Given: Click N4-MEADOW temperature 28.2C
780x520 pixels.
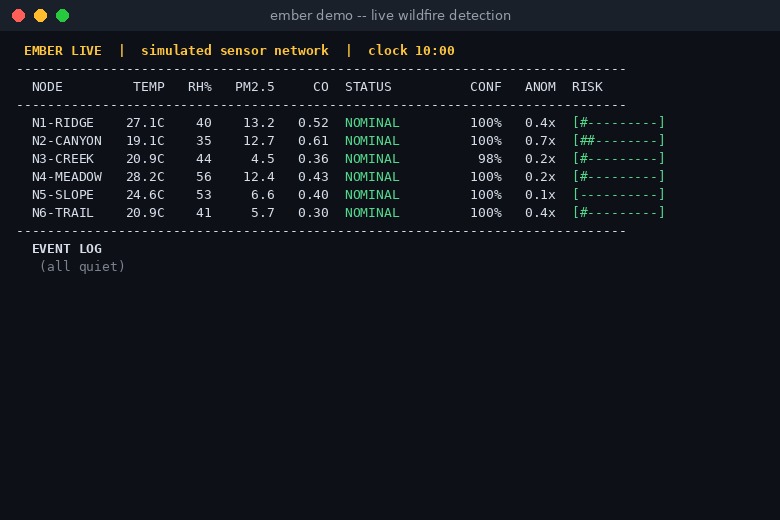Looking at the screenshot, I should [x=145, y=177].
